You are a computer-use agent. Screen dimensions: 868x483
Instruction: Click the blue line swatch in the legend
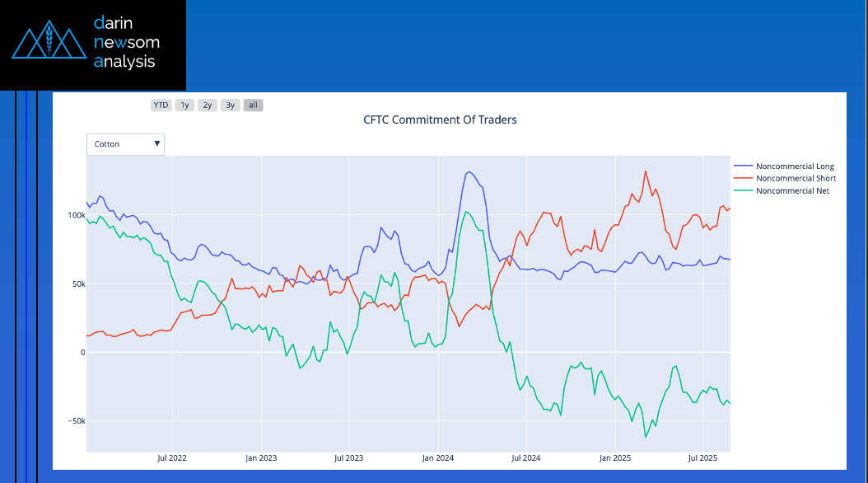point(742,166)
